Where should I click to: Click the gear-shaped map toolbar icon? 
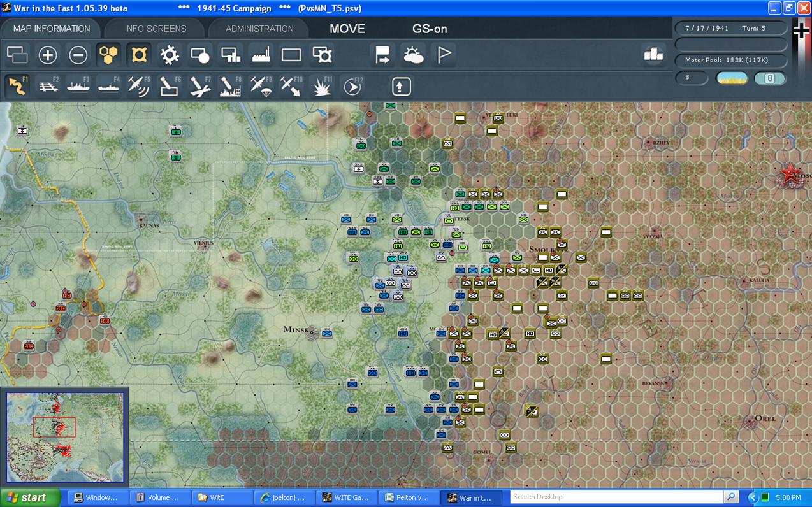click(170, 55)
